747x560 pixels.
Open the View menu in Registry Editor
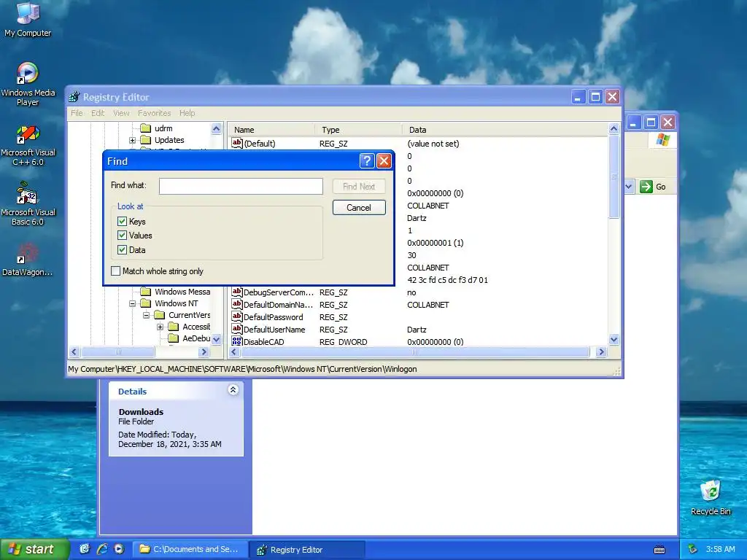pos(121,113)
